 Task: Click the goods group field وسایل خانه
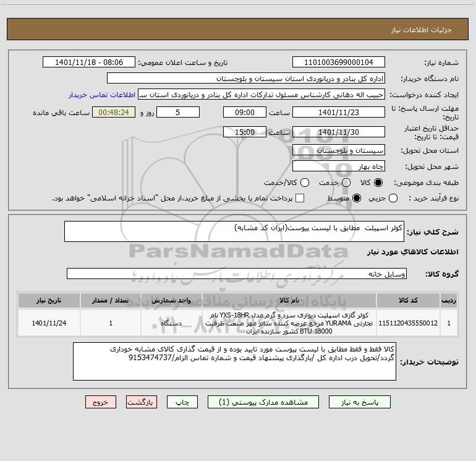[x=237, y=274]
